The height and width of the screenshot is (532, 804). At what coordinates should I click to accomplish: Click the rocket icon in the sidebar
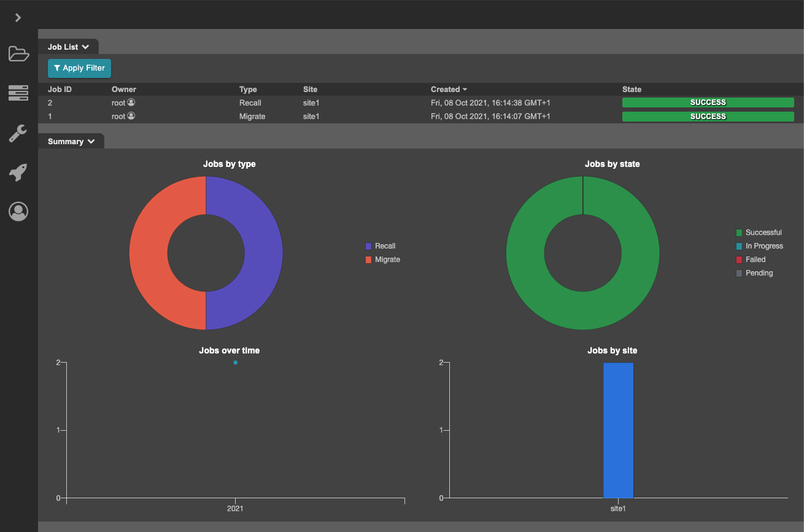tap(18, 172)
